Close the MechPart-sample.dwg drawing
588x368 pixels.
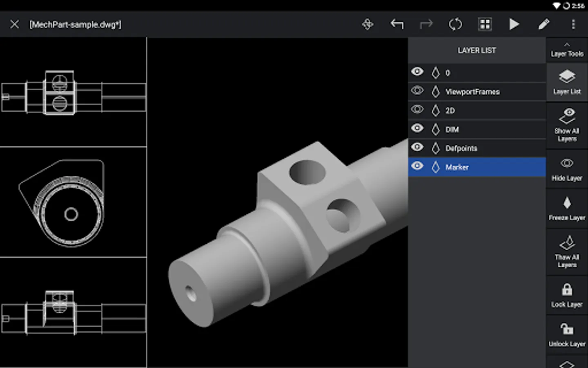[x=15, y=25]
